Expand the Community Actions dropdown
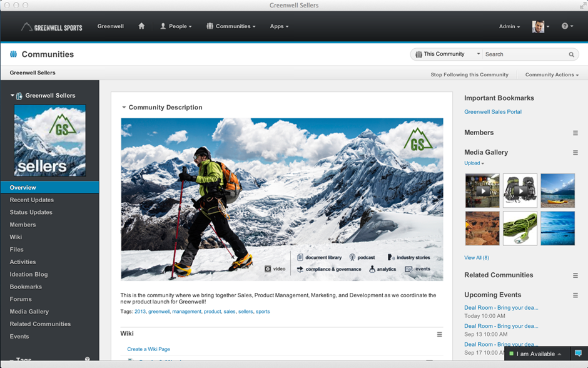Image resolution: width=588 pixels, height=368 pixels. 551,74
